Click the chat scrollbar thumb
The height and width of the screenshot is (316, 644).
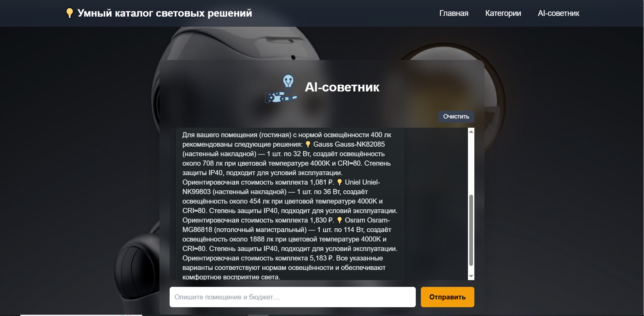pyautogui.click(x=471, y=230)
